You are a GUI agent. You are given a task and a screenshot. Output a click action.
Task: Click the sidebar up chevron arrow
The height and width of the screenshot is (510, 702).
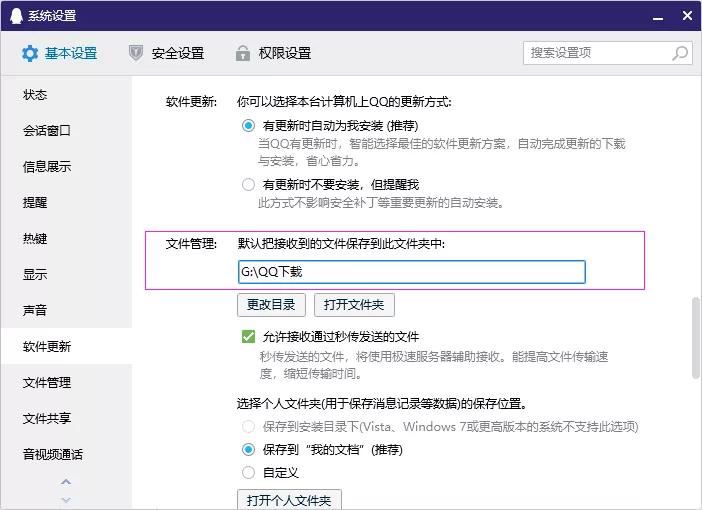66,482
